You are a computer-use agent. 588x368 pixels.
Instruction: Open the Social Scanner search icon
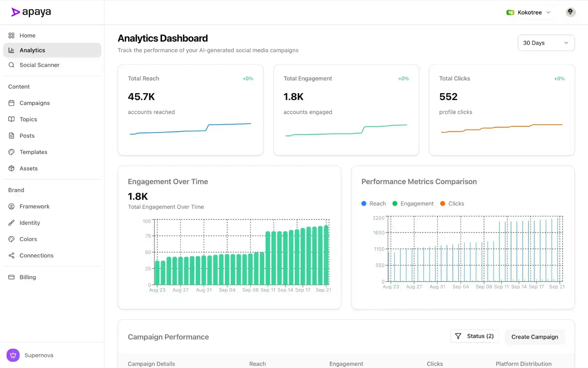pyautogui.click(x=11, y=65)
